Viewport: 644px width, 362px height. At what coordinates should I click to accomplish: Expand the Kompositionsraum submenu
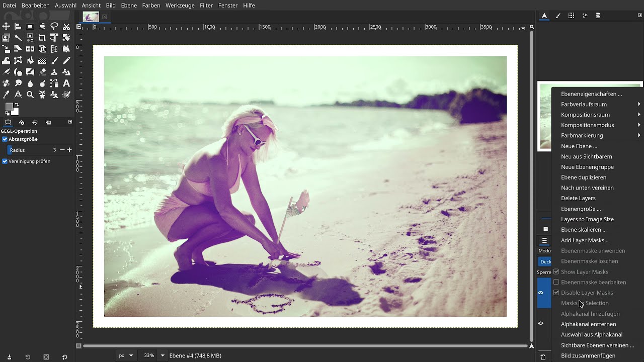[x=597, y=115]
